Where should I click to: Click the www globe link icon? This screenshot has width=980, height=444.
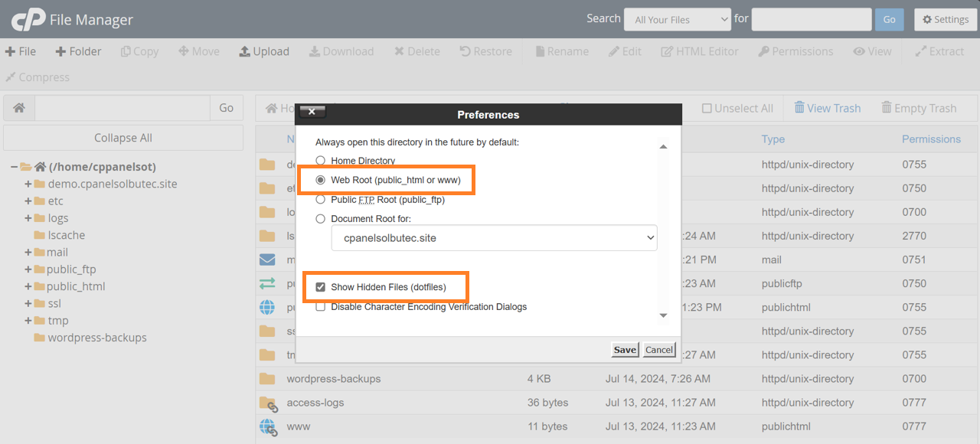267,426
